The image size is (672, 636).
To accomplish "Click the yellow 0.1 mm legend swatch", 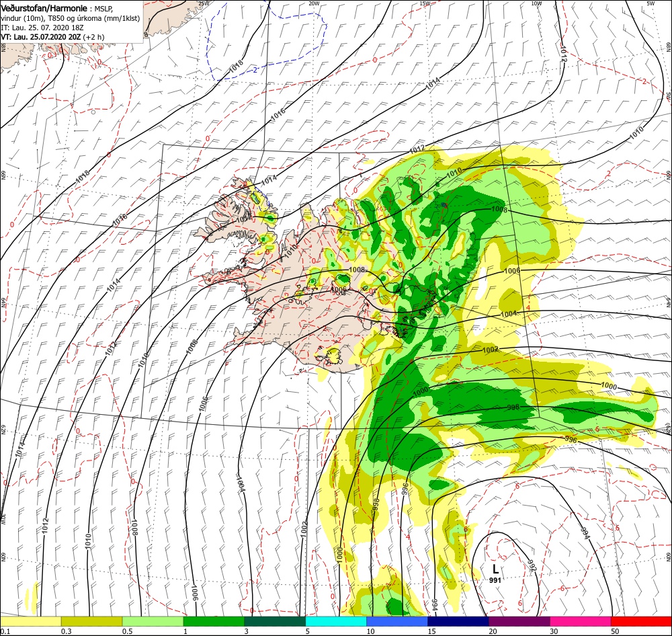I will point(30,621).
